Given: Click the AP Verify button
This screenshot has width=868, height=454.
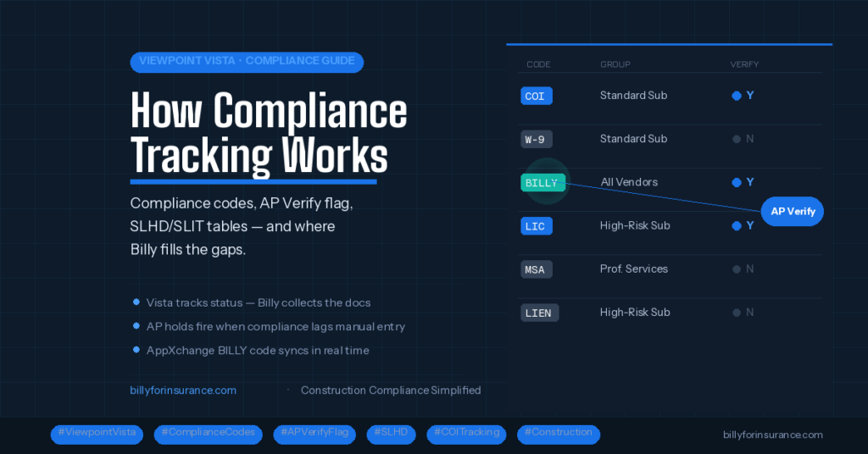Looking at the screenshot, I should (792, 212).
